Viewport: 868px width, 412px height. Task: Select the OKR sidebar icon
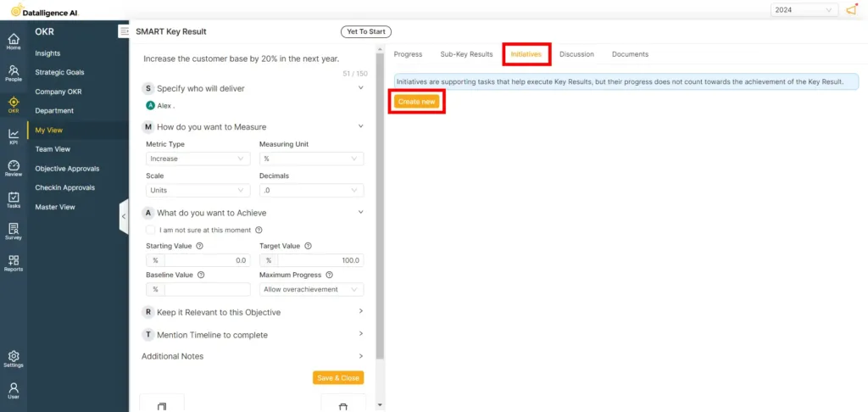(x=14, y=104)
